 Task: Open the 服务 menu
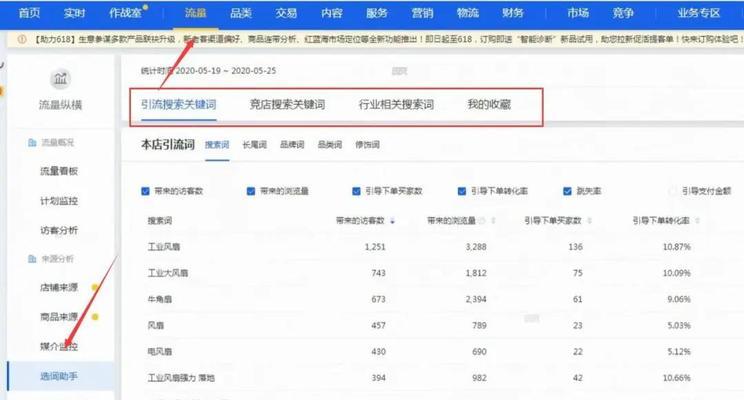377,13
